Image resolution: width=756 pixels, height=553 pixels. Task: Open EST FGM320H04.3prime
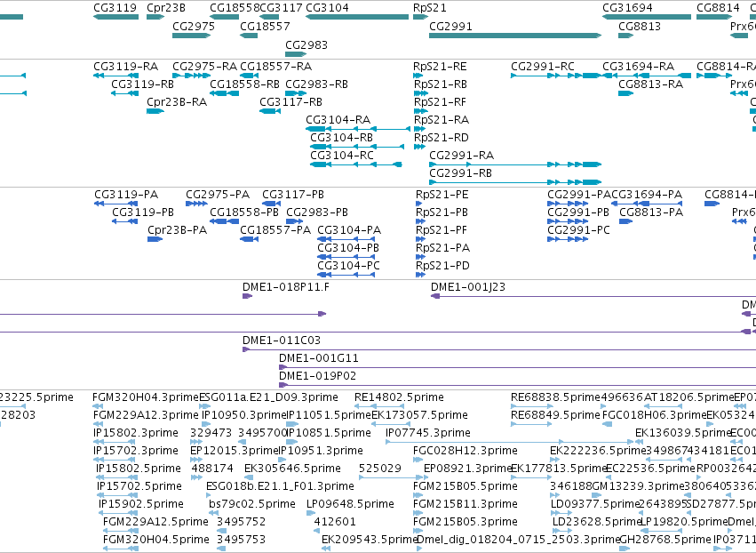pos(145,397)
